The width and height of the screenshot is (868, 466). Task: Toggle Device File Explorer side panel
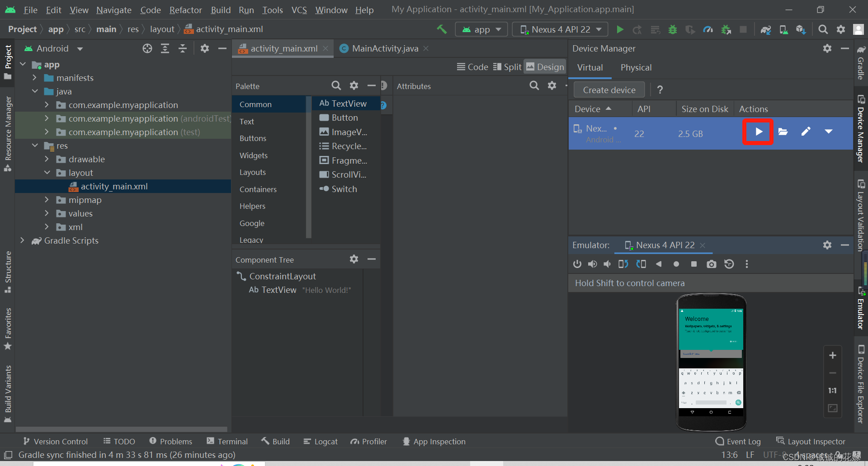point(861,384)
